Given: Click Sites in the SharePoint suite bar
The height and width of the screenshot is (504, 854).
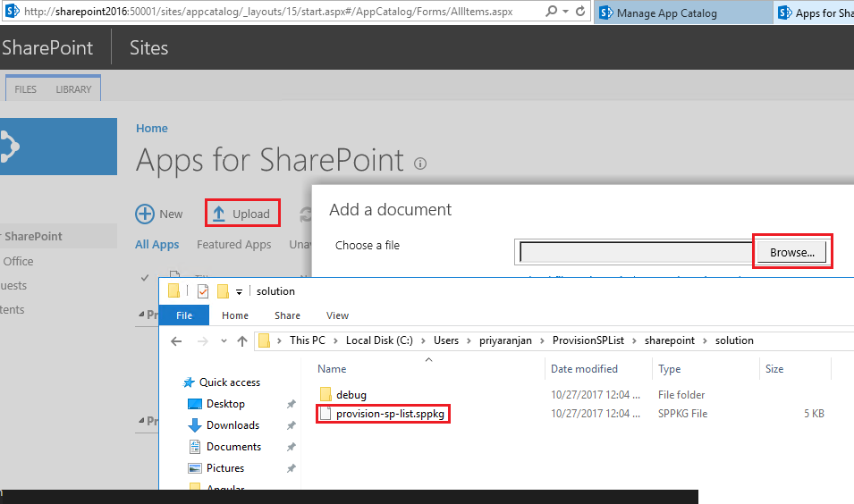Looking at the screenshot, I should coord(148,48).
